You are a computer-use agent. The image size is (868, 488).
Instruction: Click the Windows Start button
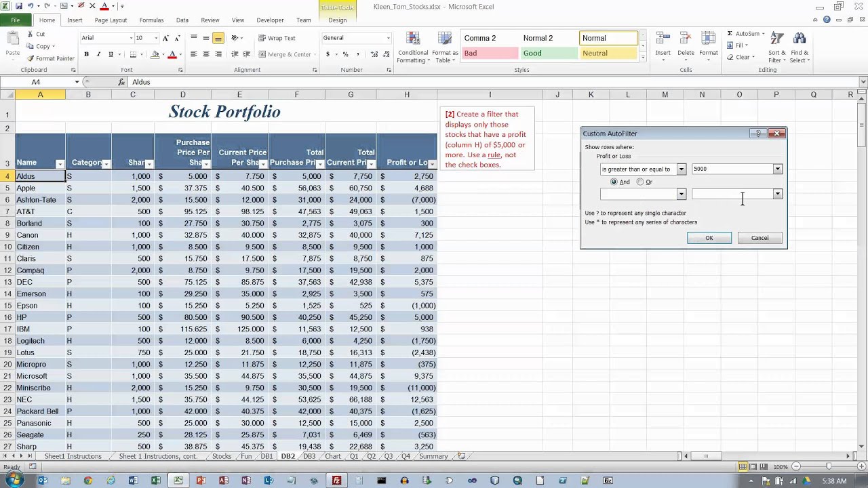tap(14, 479)
